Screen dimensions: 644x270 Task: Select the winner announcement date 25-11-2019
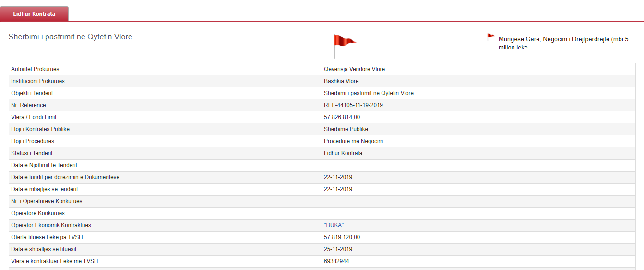click(x=338, y=249)
